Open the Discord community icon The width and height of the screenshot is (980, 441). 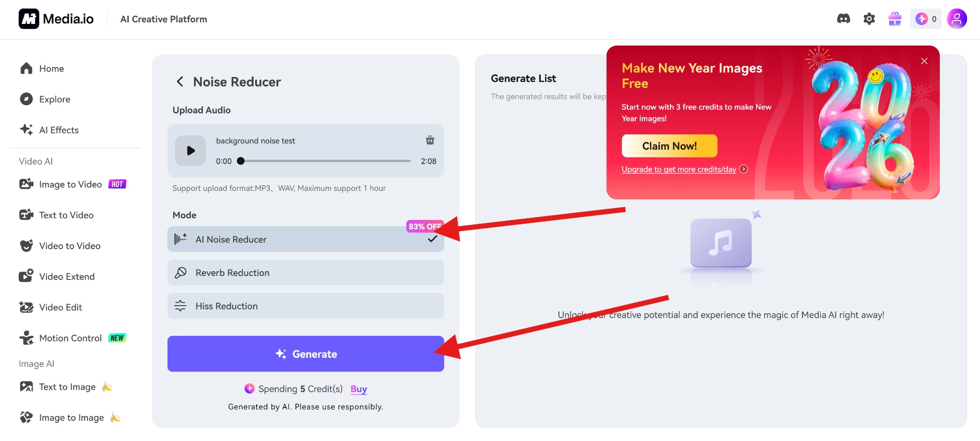[844, 19]
